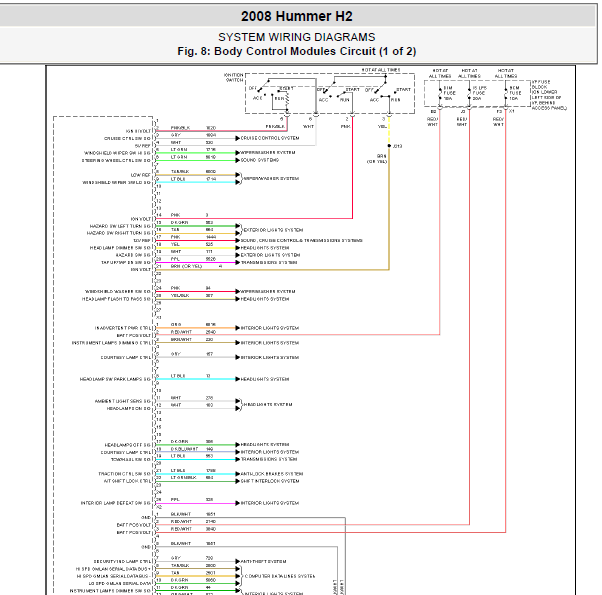Click 'SHIFT INTERLOCK SYSTEM' destination label
The image size is (602, 595).
coord(270,481)
